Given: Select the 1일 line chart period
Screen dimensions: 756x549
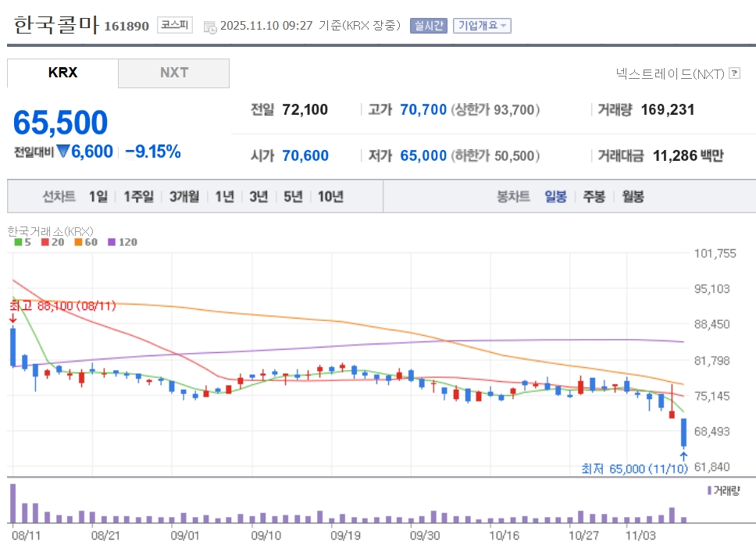Looking at the screenshot, I should tap(98, 196).
